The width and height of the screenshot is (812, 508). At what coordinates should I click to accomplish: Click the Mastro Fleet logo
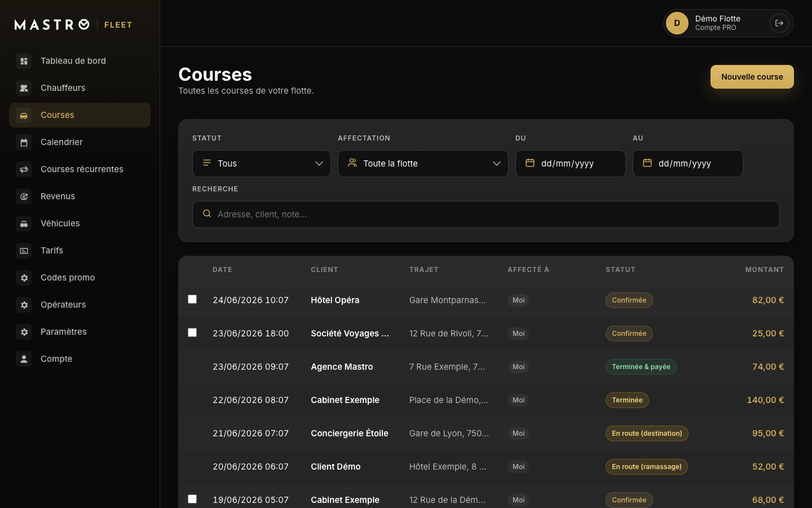tap(73, 24)
